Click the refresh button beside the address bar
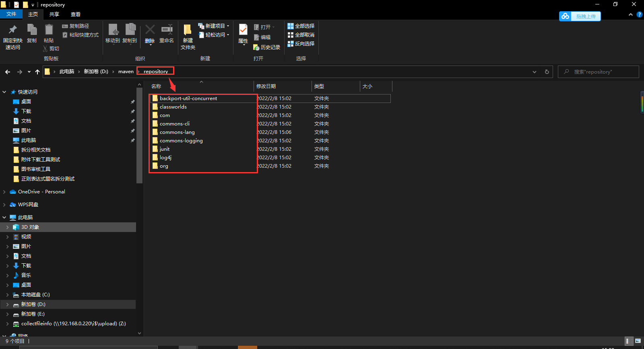Screen dimensions: 644x349 pos(547,72)
